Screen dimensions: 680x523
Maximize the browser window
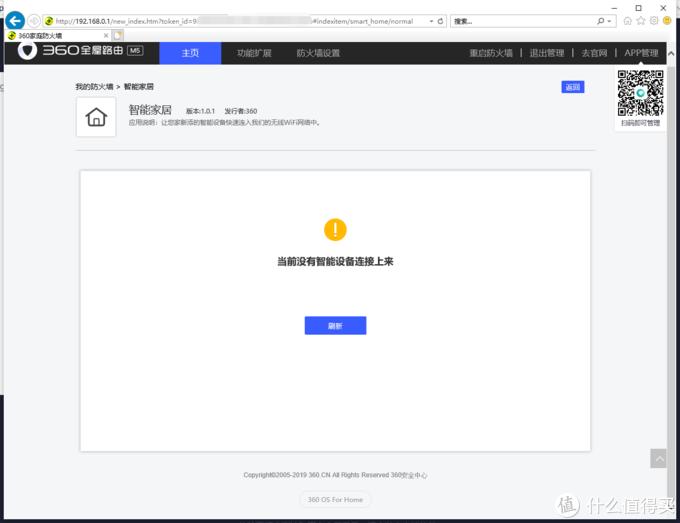point(638,8)
